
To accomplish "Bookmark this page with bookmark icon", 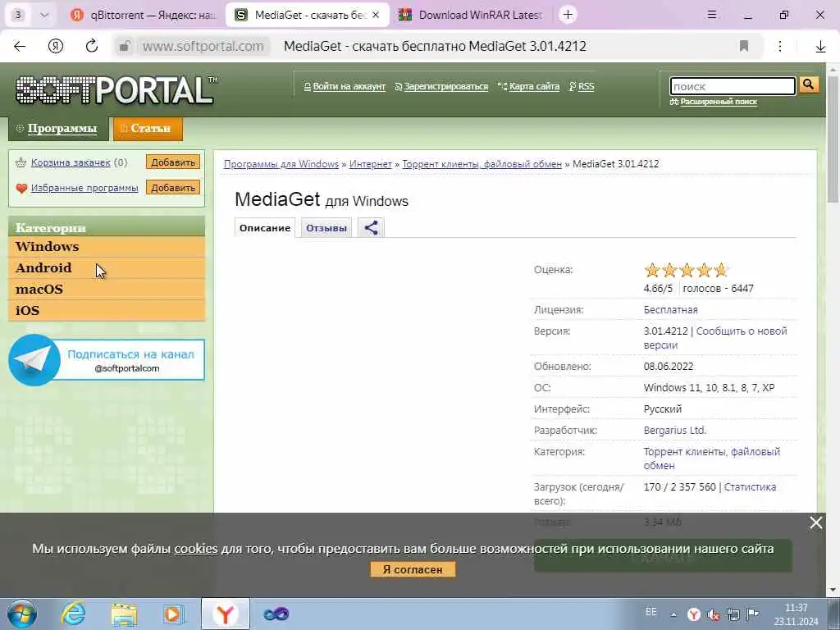I will [743, 46].
